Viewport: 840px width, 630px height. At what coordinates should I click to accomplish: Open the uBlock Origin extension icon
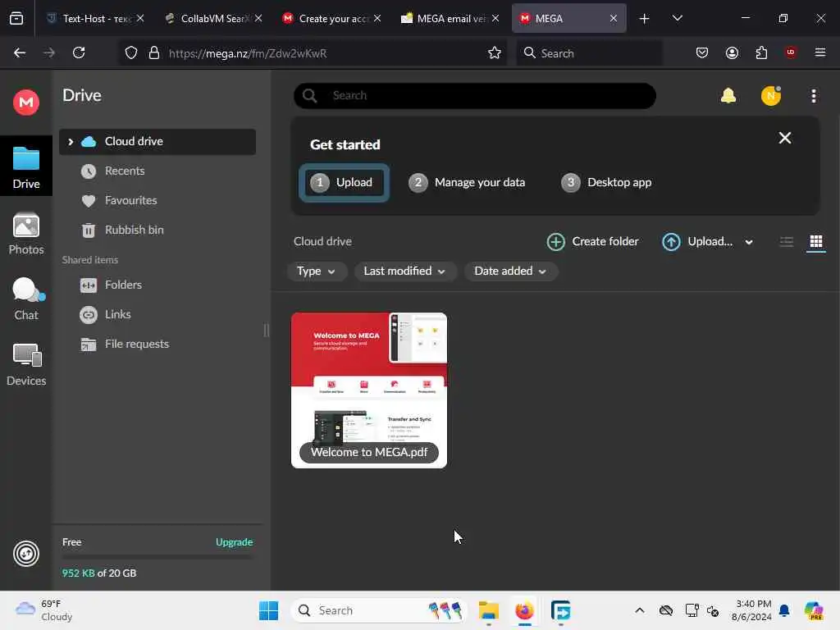point(791,52)
